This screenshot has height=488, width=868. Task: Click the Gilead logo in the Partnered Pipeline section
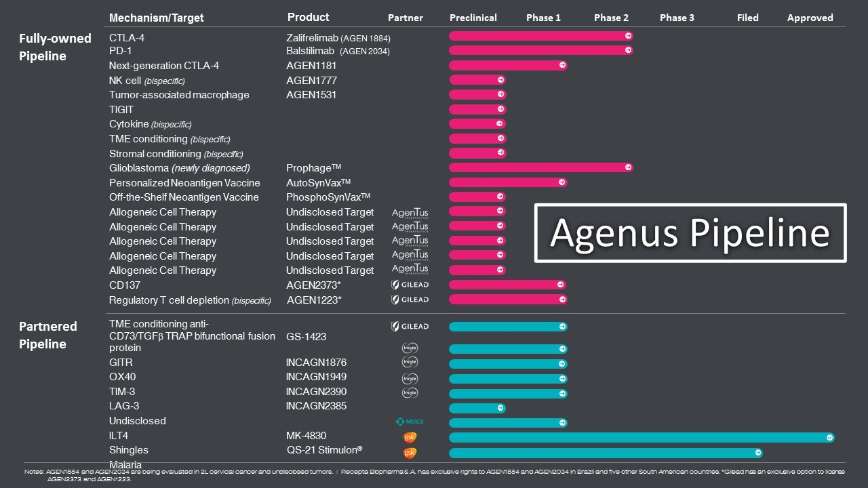(410, 327)
